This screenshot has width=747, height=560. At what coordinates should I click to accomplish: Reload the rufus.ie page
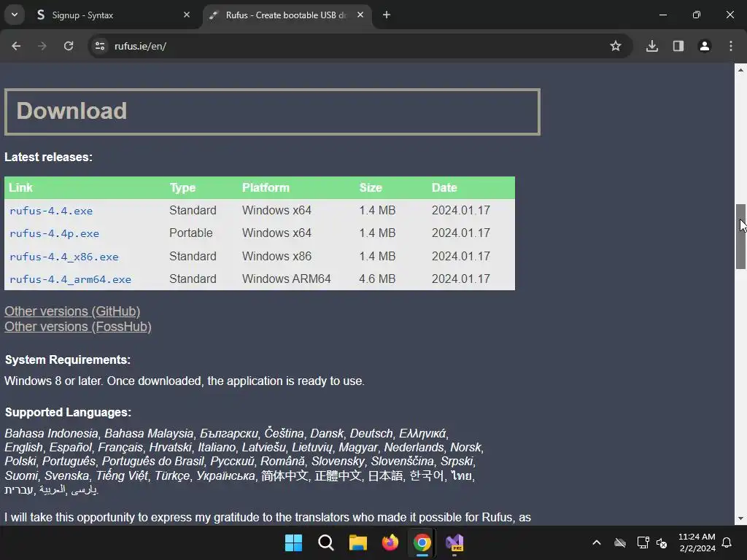pyautogui.click(x=69, y=46)
